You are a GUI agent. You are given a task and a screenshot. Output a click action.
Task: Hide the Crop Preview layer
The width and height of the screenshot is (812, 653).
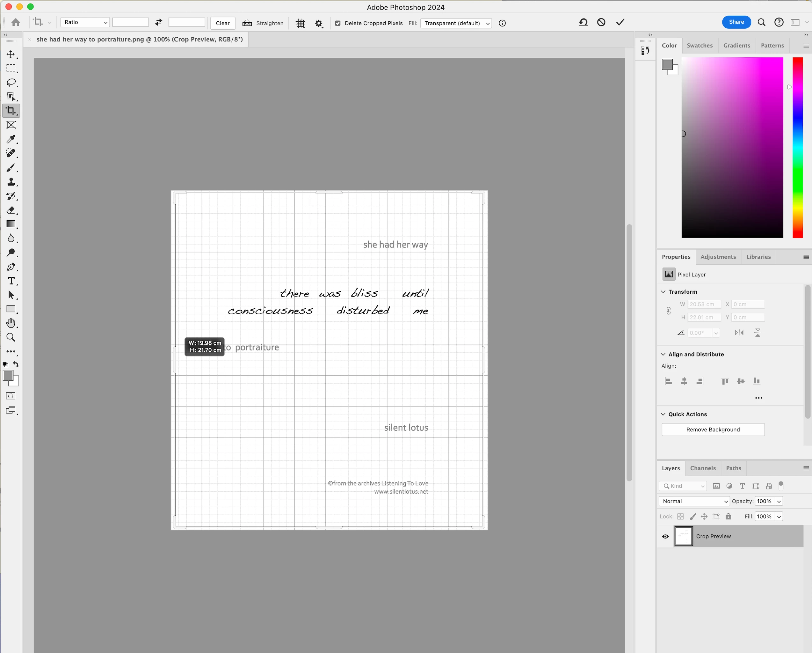coord(665,536)
